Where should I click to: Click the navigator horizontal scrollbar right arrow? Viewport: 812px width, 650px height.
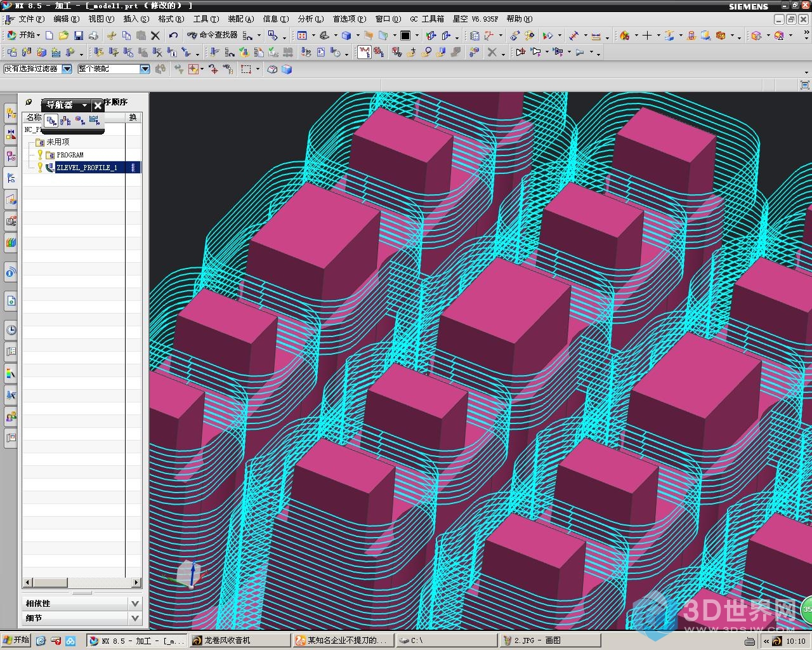click(136, 582)
